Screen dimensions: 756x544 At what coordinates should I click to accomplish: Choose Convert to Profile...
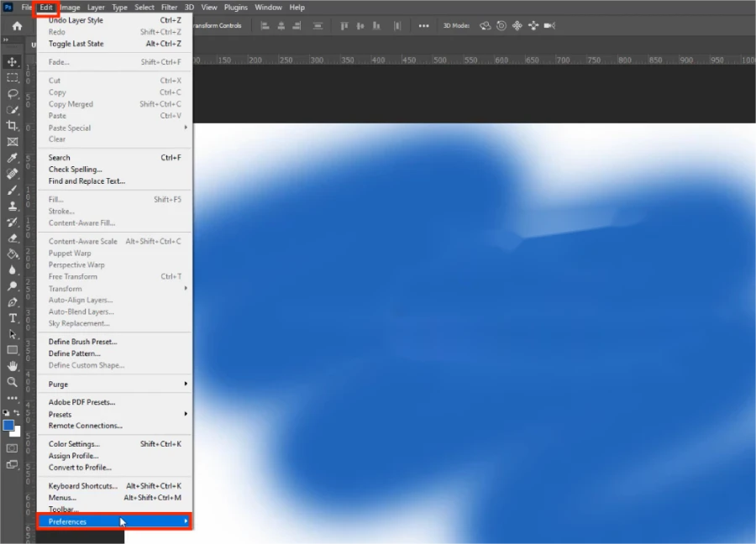point(115,468)
